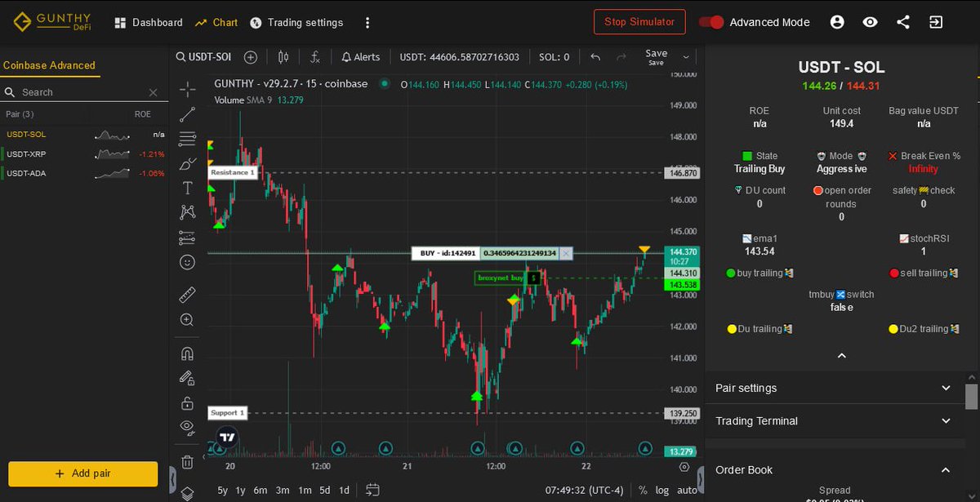Change the candle chart style
980x502 pixels.
[x=283, y=57]
